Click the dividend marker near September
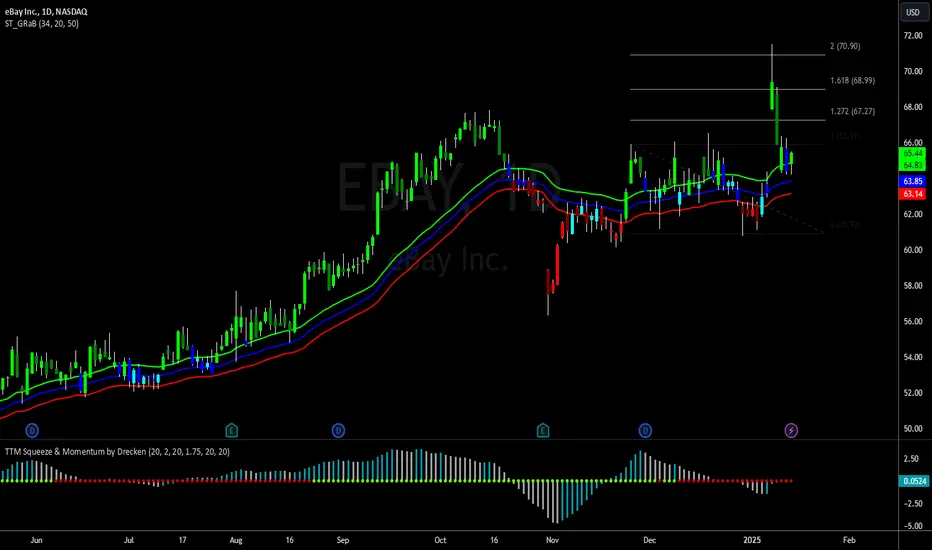The height and width of the screenshot is (550, 932). point(338,430)
